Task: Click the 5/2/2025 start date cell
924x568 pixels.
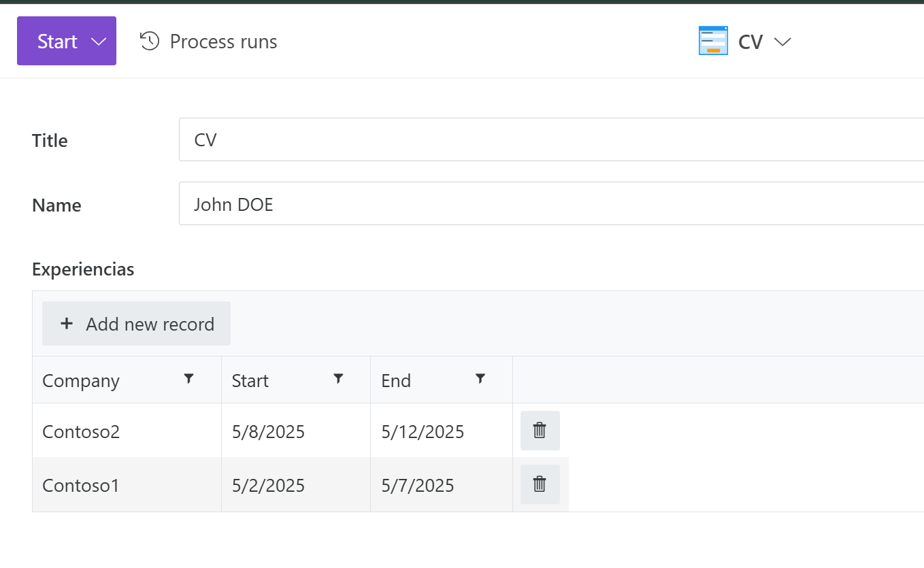Action: (296, 484)
